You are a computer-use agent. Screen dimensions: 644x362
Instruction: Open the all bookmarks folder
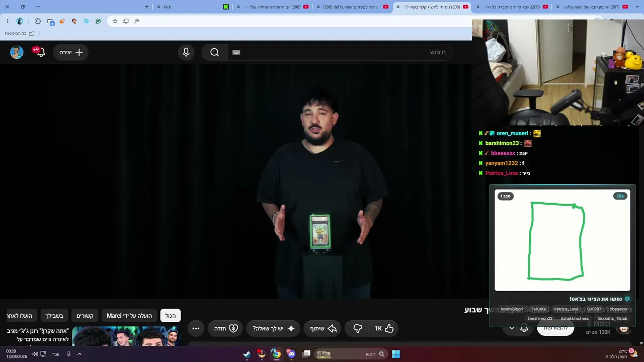(x=20, y=33)
